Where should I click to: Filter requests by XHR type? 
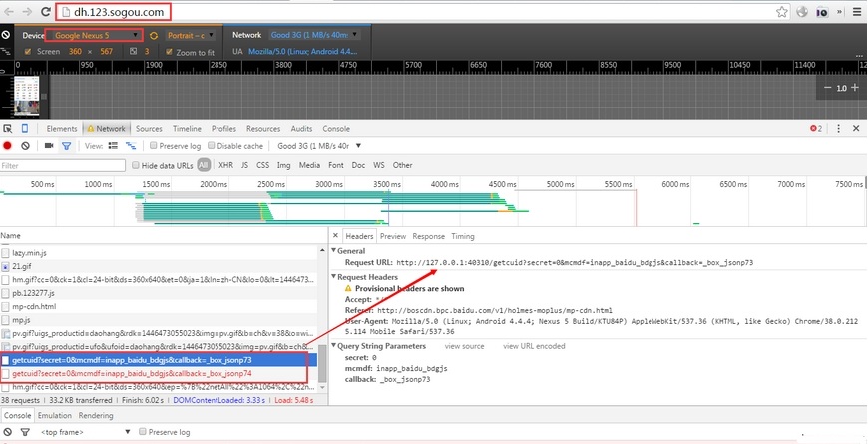[225, 165]
